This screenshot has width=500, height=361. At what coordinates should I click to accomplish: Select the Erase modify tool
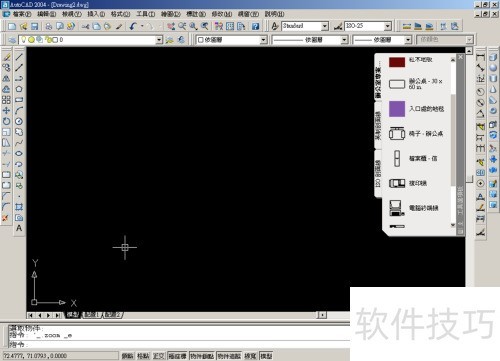tap(6, 57)
